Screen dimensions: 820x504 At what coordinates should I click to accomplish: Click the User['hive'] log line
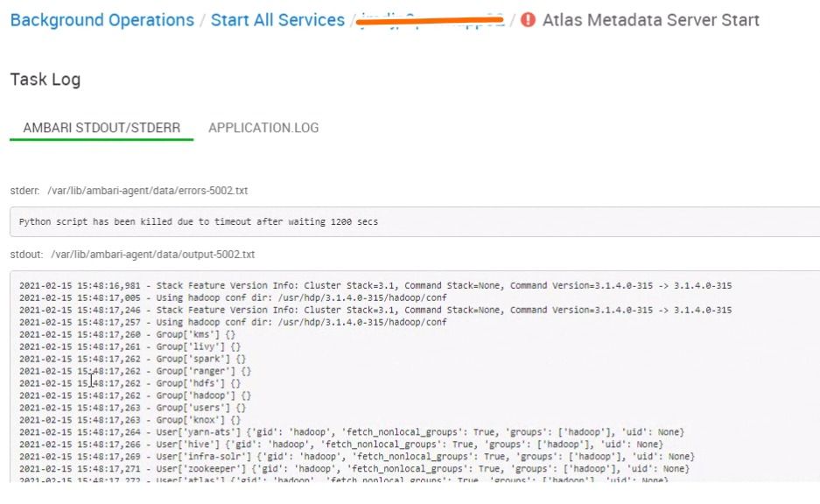click(x=341, y=444)
